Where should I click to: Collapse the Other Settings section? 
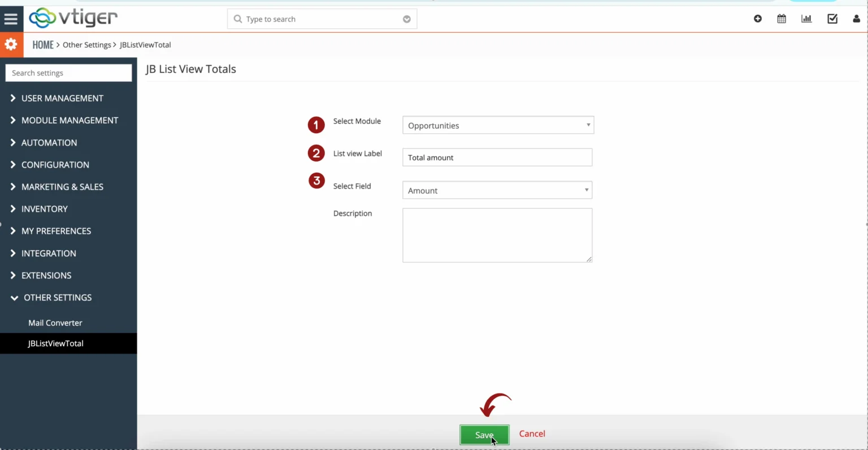tap(57, 298)
